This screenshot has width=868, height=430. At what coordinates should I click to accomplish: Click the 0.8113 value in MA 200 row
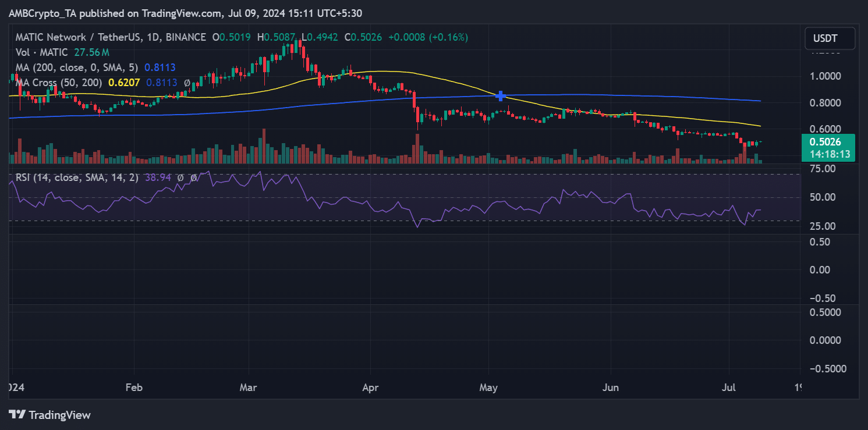[x=160, y=67]
